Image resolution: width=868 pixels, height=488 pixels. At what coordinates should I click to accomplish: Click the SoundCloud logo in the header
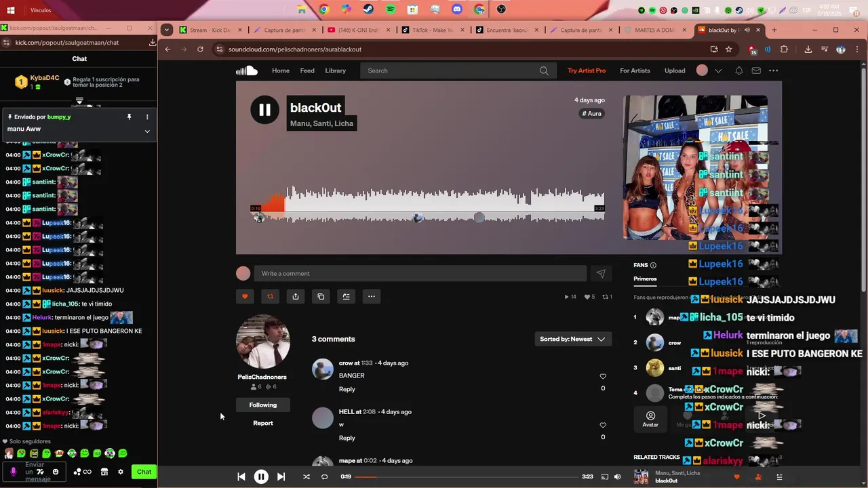(x=247, y=70)
